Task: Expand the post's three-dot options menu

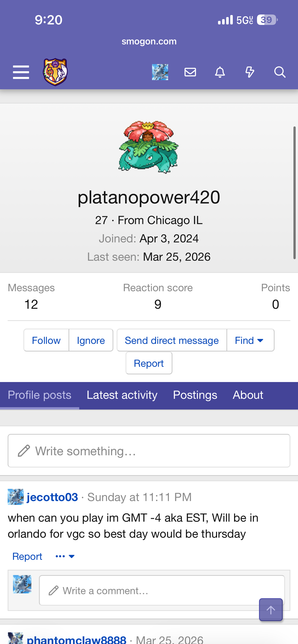Action: point(65,556)
